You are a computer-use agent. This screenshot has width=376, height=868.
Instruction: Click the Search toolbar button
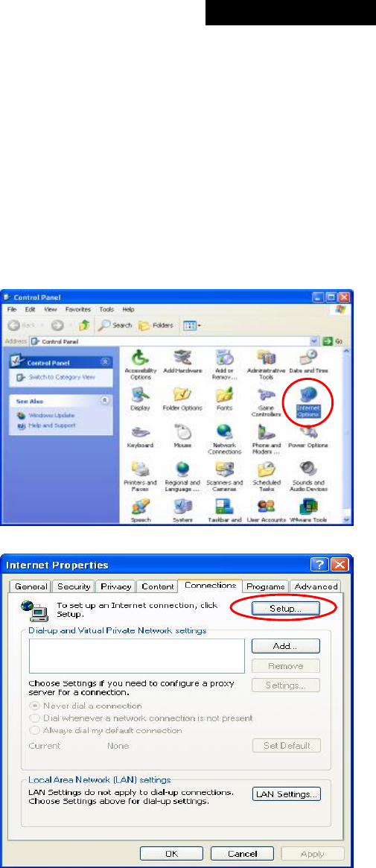tap(115, 326)
